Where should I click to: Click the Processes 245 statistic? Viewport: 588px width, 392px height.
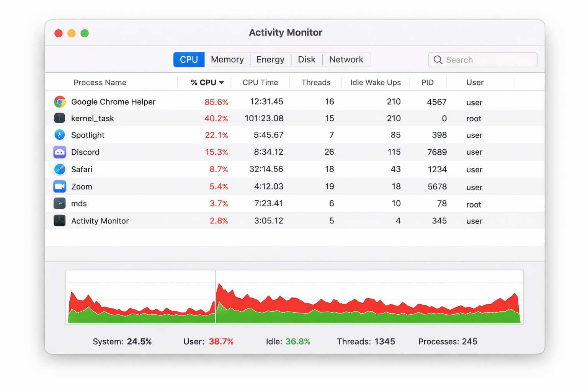pyautogui.click(x=448, y=341)
